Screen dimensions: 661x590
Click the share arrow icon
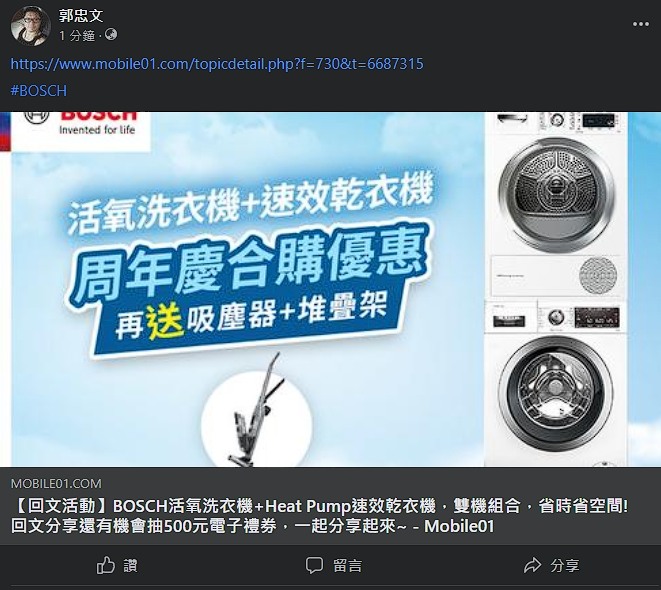point(532,565)
